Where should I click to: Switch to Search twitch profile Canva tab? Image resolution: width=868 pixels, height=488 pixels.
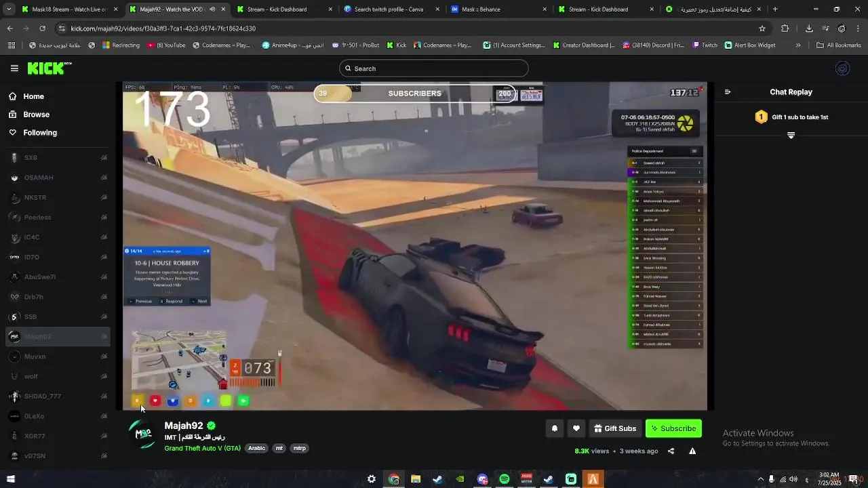(x=393, y=9)
